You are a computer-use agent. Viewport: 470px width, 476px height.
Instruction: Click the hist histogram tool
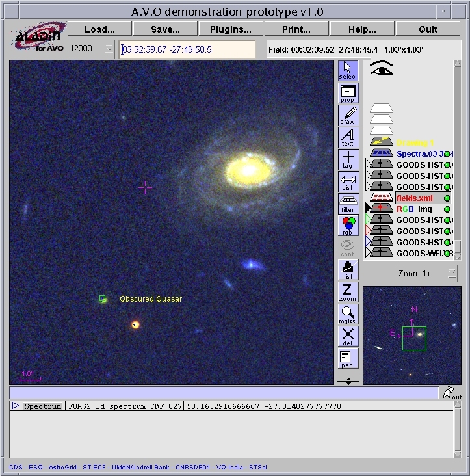coord(348,270)
